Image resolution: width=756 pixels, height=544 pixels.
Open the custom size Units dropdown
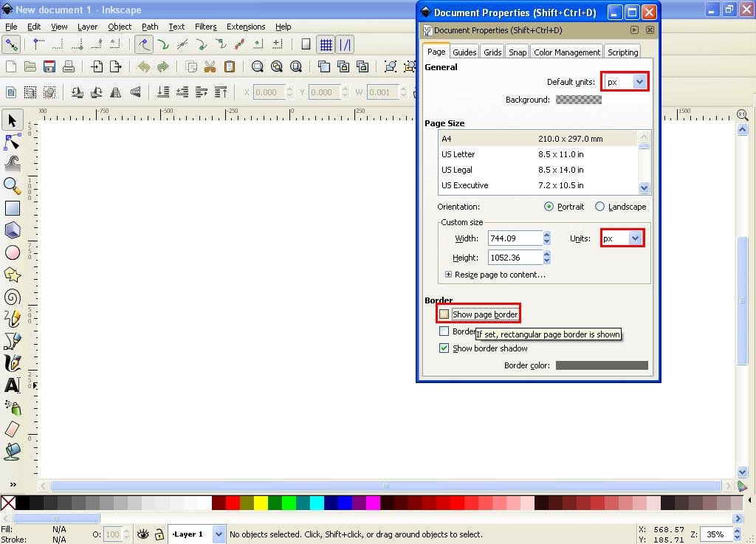622,238
